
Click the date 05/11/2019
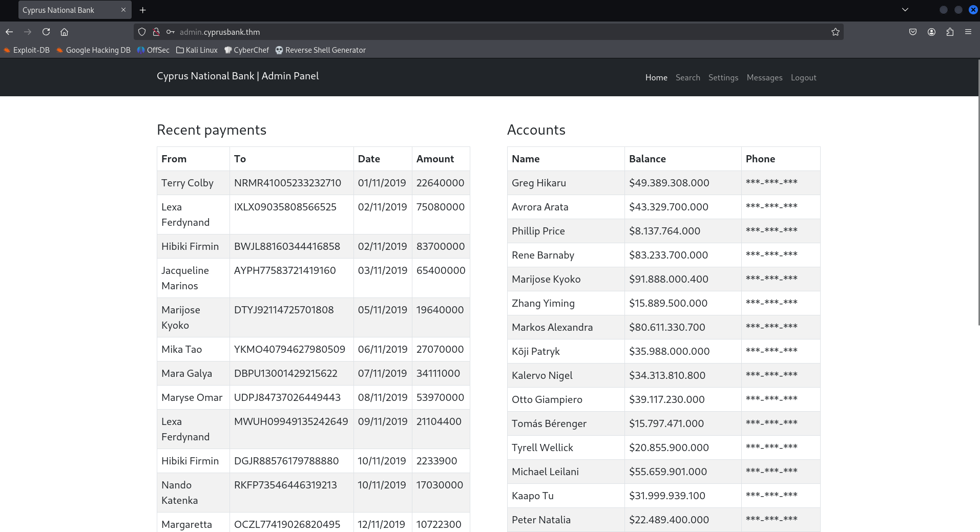coord(382,310)
